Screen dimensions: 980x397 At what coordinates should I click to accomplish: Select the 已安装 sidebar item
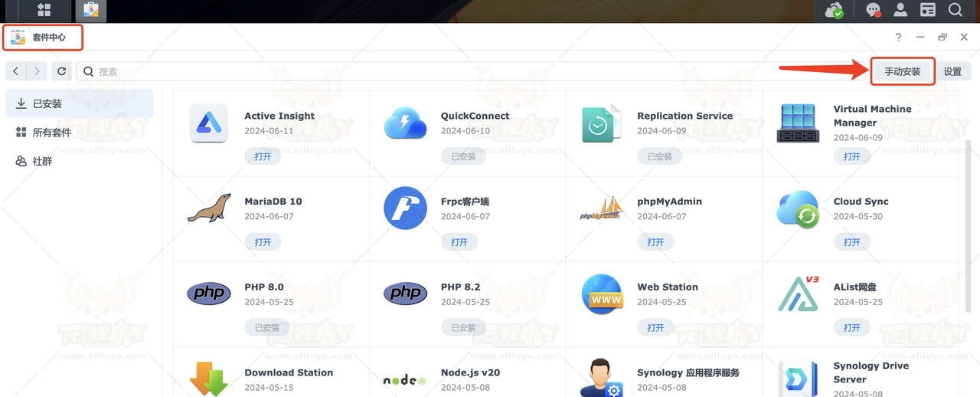click(47, 103)
